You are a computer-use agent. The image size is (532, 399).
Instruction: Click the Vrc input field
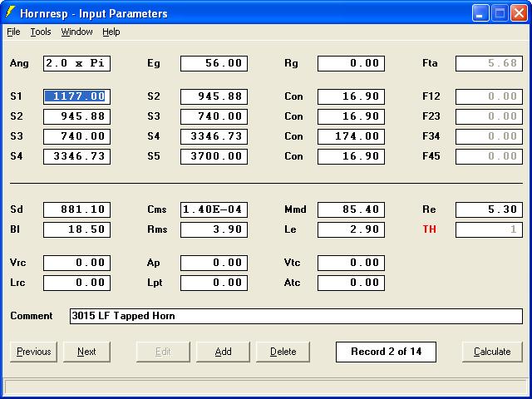76,263
